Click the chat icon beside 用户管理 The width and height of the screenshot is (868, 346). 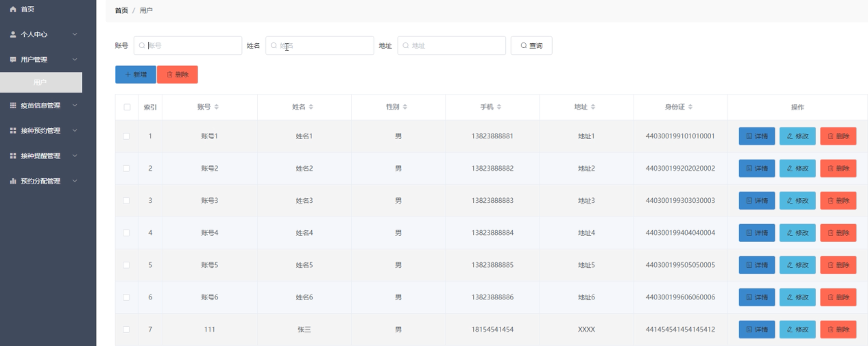point(13,60)
